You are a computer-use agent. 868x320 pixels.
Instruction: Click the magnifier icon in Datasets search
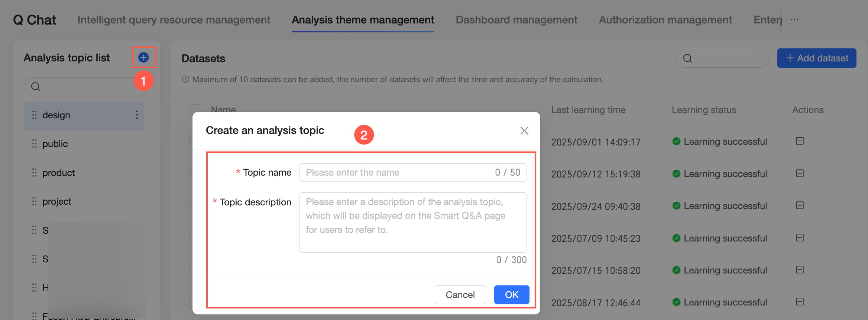point(687,58)
